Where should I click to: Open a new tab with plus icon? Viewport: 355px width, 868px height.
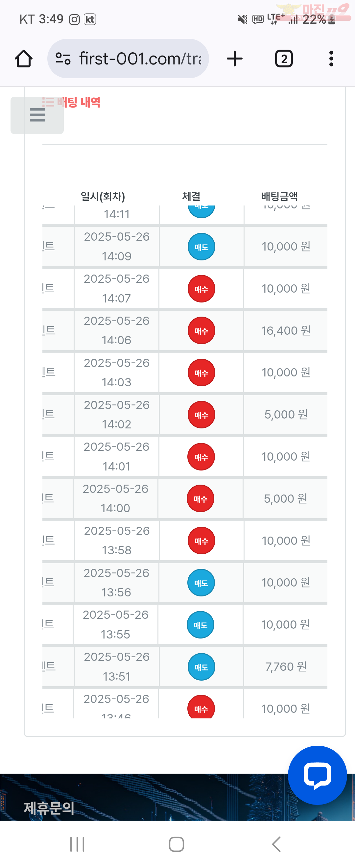[x=235, y=59]
